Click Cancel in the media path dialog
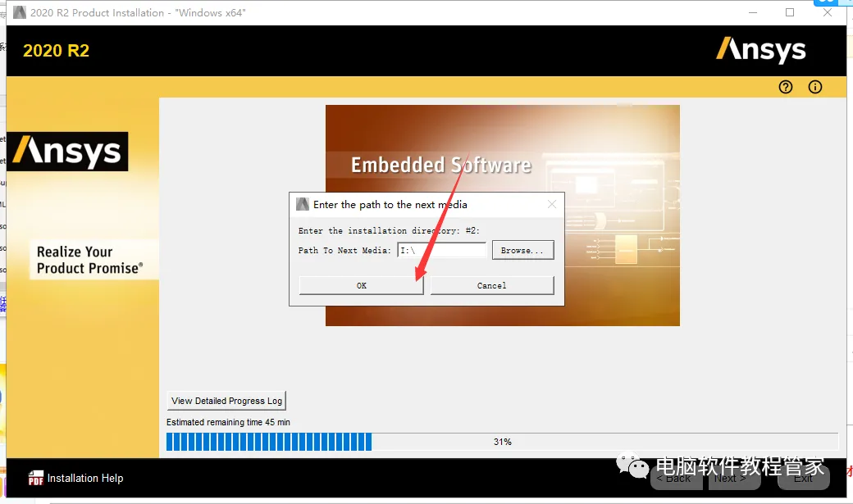 coord(492,285)
